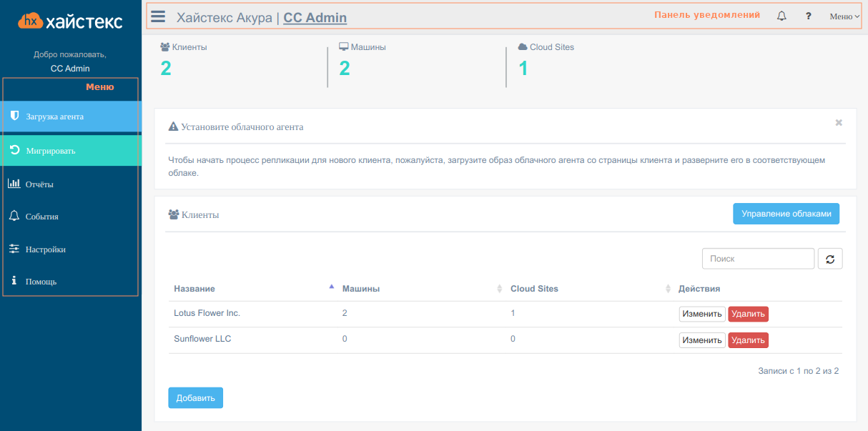Sort table by Название column
868x431 pixels.
tap(194, 289)
